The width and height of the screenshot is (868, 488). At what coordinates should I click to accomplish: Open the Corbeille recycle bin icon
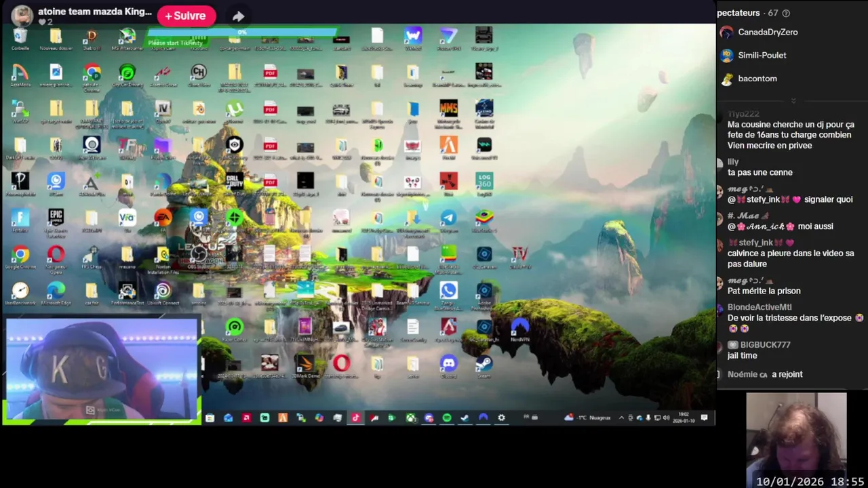click(20, 39)
